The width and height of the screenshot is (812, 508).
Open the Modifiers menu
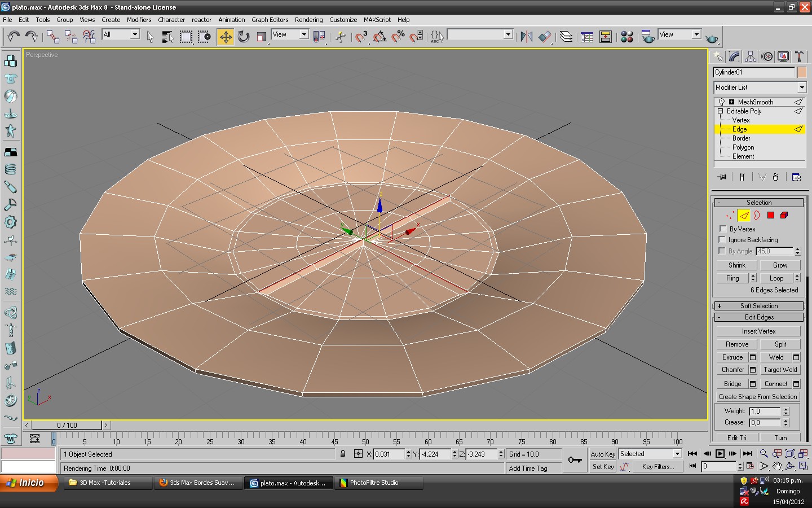pos(139,20)
